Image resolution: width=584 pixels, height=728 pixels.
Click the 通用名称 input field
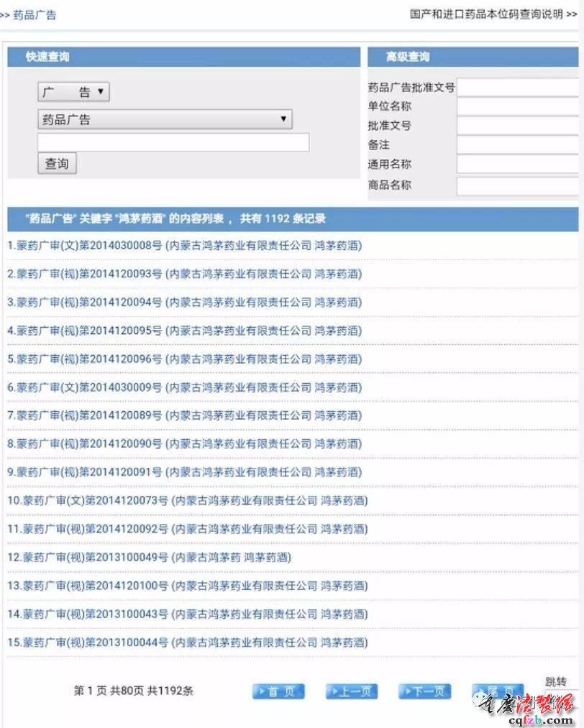518,165
